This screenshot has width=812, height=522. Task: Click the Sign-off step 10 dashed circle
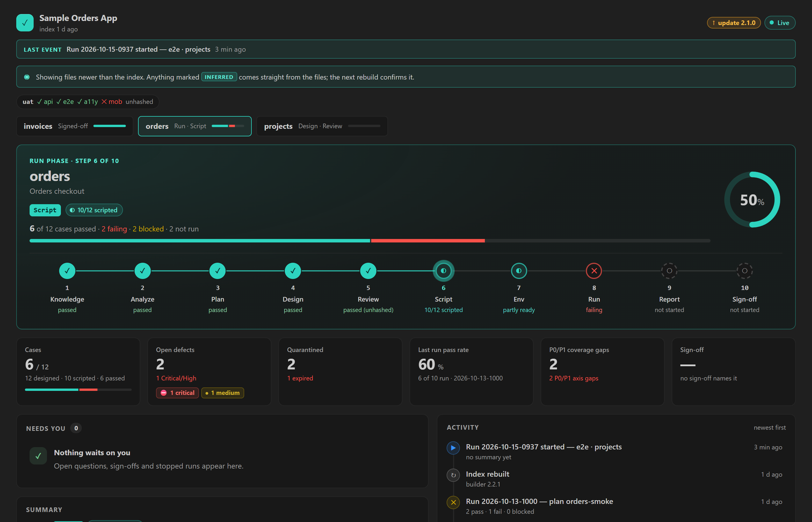[745, 271]
